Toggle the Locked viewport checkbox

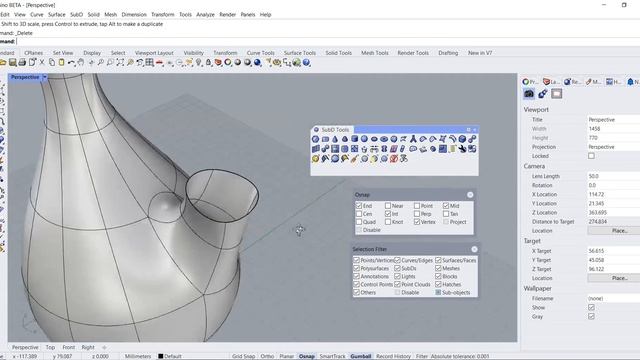pyautogui.click(x=591, y=156)
